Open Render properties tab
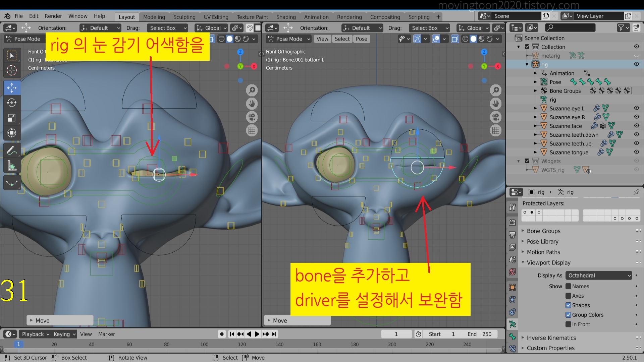 [512, 222]
